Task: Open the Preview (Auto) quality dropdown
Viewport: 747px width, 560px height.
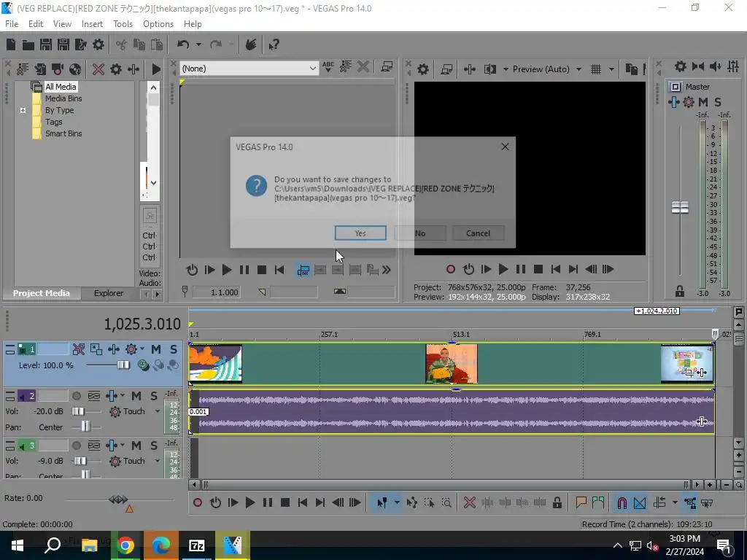Action: 546,69
